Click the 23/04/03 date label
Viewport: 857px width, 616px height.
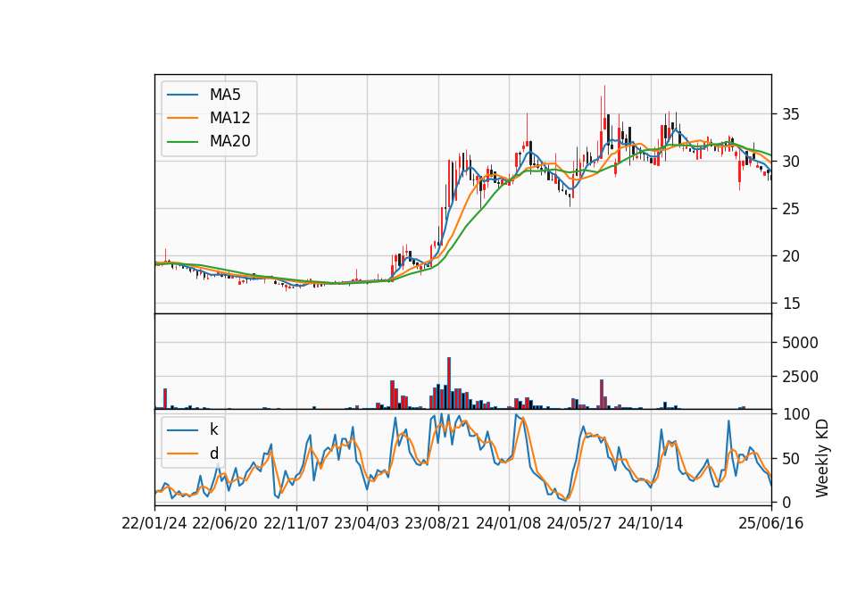point(367,523)
